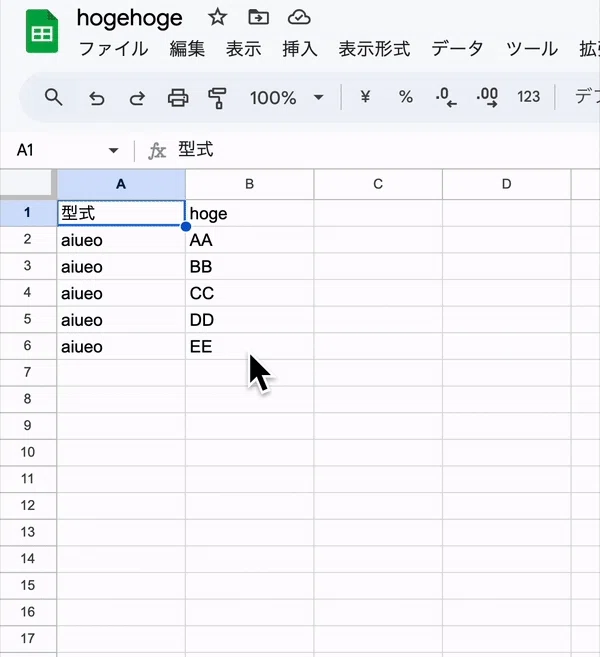Screen dimensions: 600x657
Task: Open the 100% zoom dropdown
Action: [x=287, y=98]
